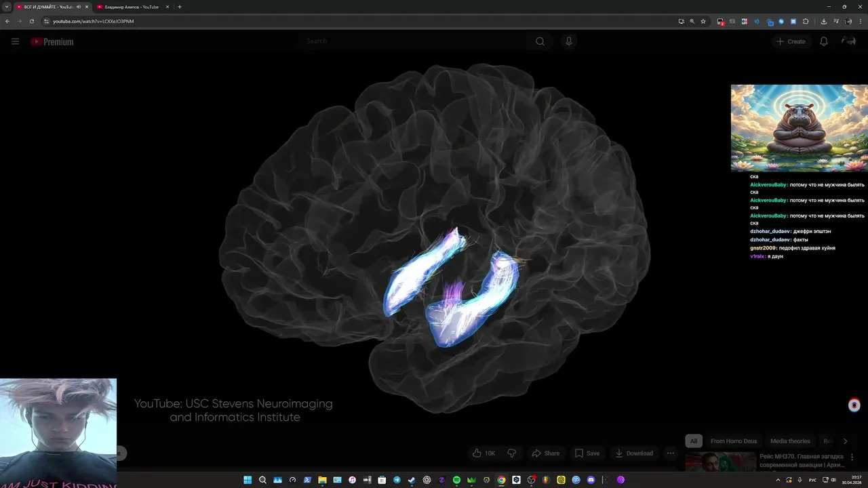Click the YouTube Premium logo

tap(52, 41)
